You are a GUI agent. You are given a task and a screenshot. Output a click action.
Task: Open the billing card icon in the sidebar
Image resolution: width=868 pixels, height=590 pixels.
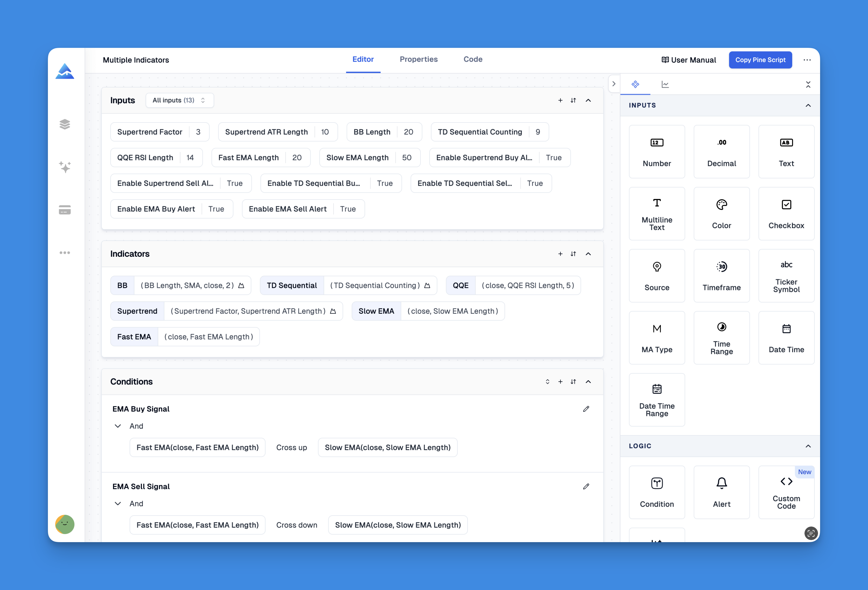tap(65, 210)
